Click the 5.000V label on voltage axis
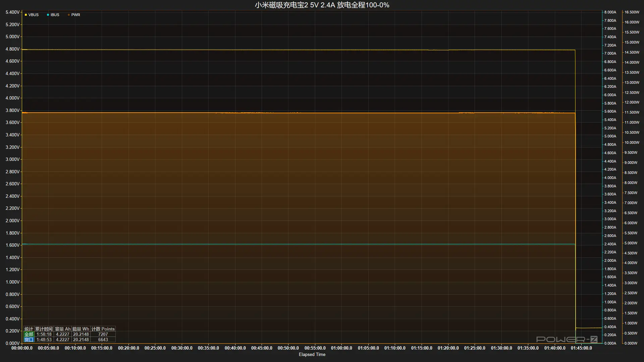Image resolution: width=644 pixels, height=362 pixels. pyautogui.click(x=12, y=37)
